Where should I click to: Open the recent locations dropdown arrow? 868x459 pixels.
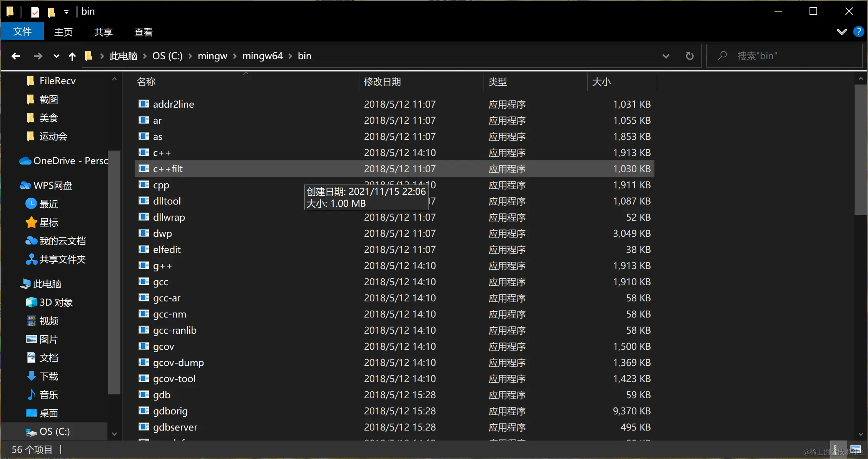pos(56,57)
